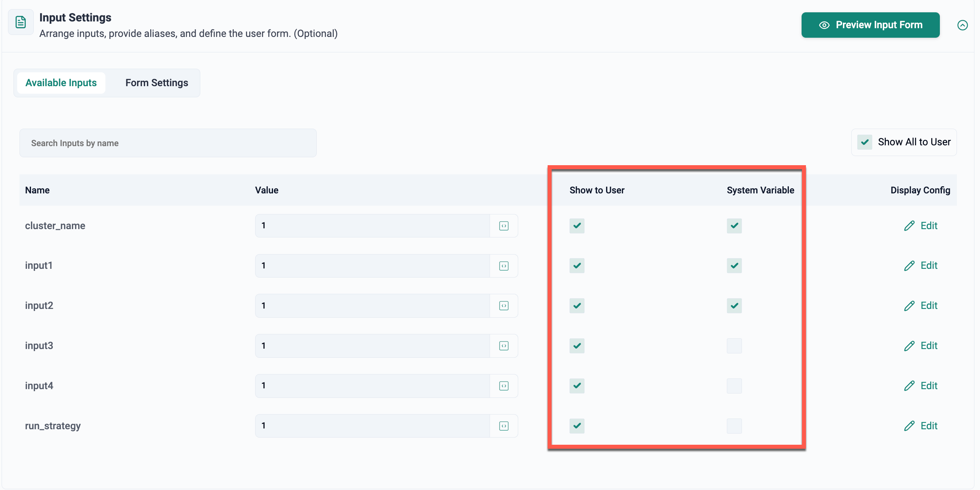Click the variable icon beside cluster_name value

point(504,226)
